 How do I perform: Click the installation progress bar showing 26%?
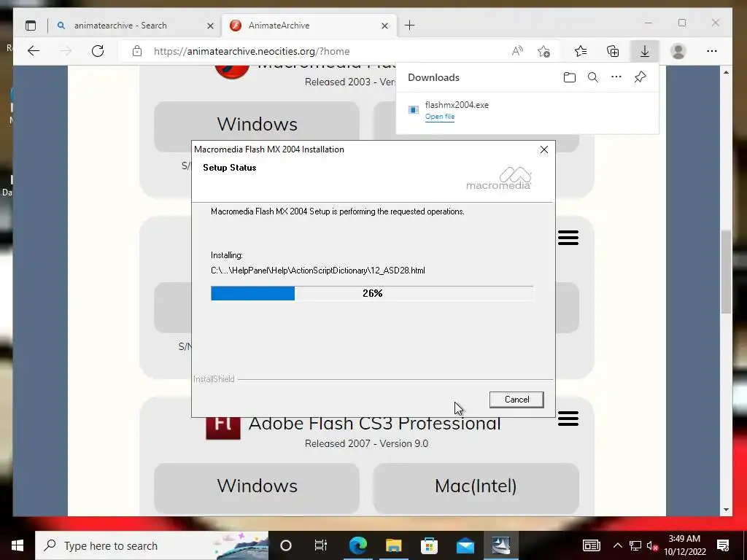(372, 293)
